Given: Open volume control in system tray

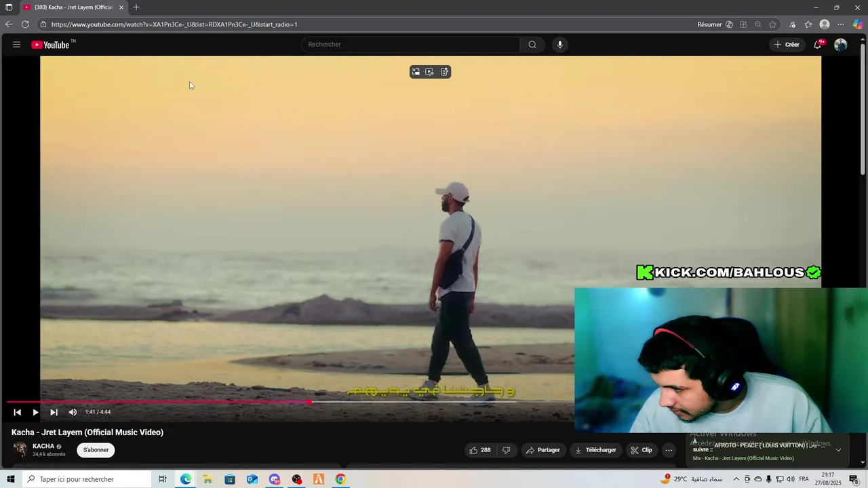Looking at the screenshot, I should (x=791, y=479).
